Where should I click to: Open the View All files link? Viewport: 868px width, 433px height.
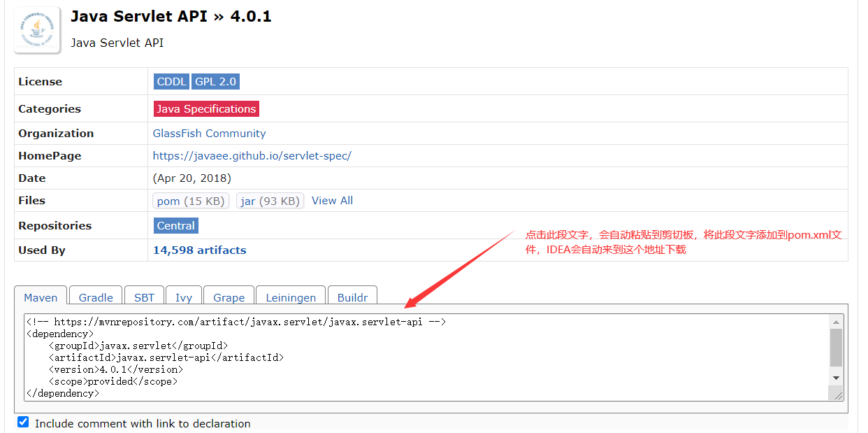coord(332,200)
